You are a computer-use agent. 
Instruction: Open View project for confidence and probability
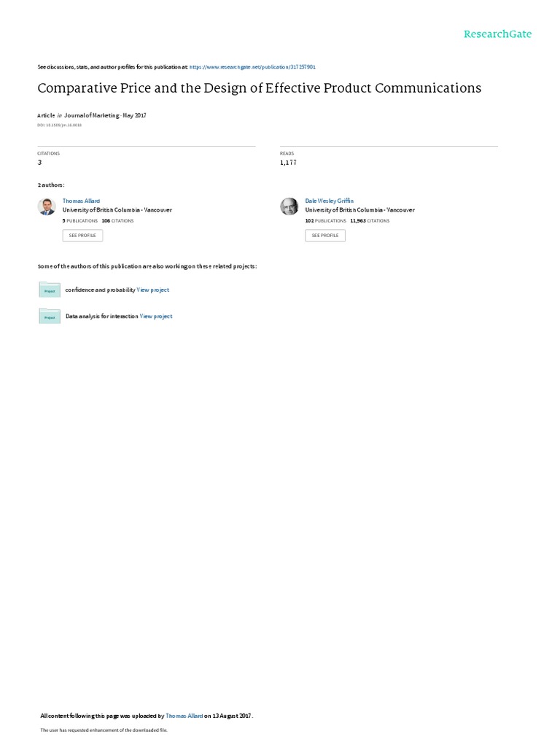click(153, 290)
